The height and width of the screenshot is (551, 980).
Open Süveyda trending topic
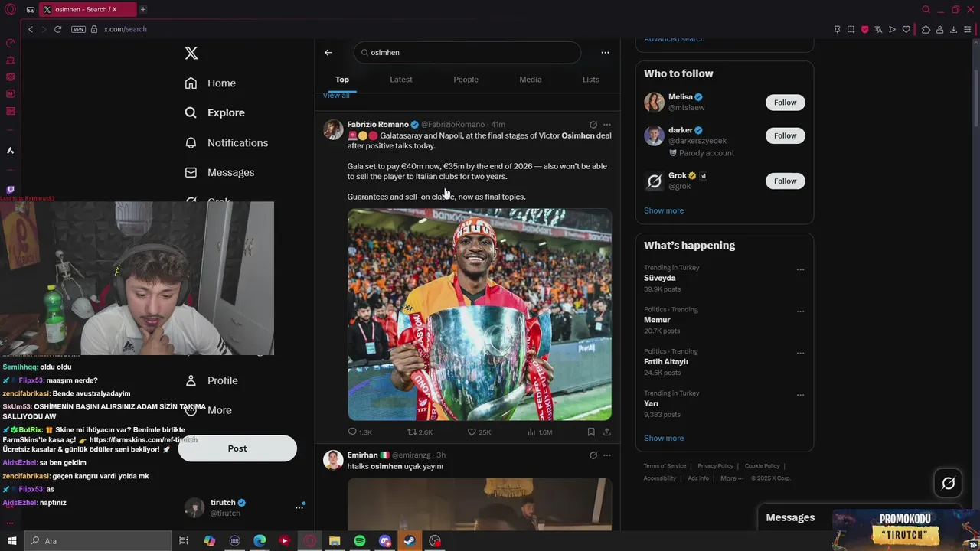coord(660,279)
